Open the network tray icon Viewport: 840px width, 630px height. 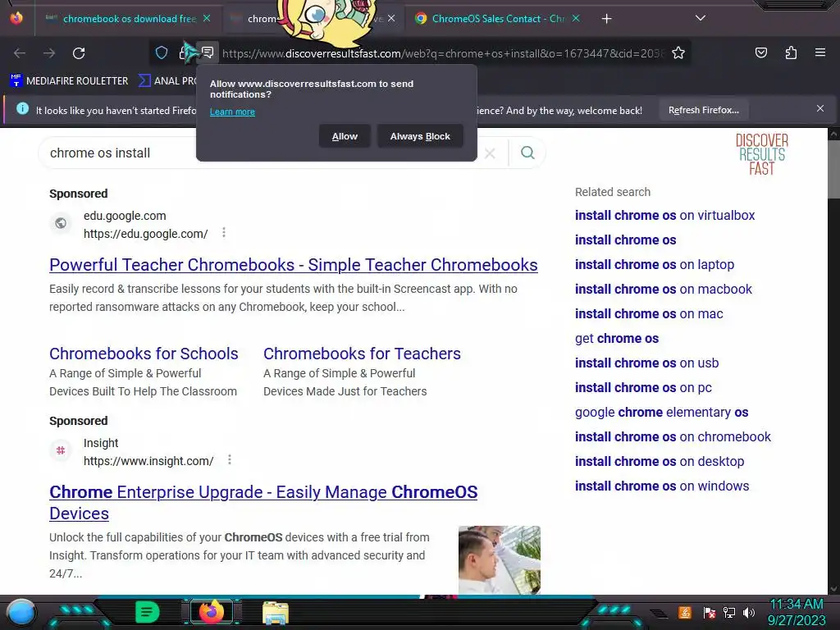click(x=729, y=612)
